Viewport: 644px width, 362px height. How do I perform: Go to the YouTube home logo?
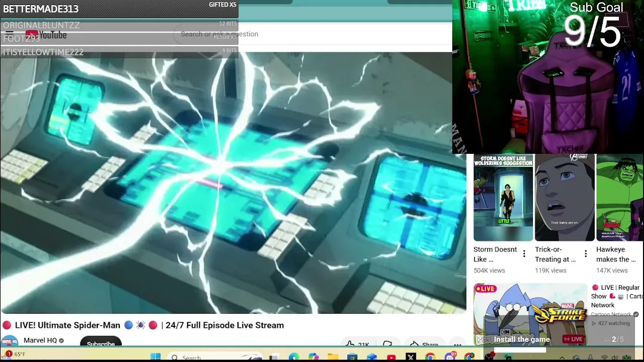[x=46, y=35]
